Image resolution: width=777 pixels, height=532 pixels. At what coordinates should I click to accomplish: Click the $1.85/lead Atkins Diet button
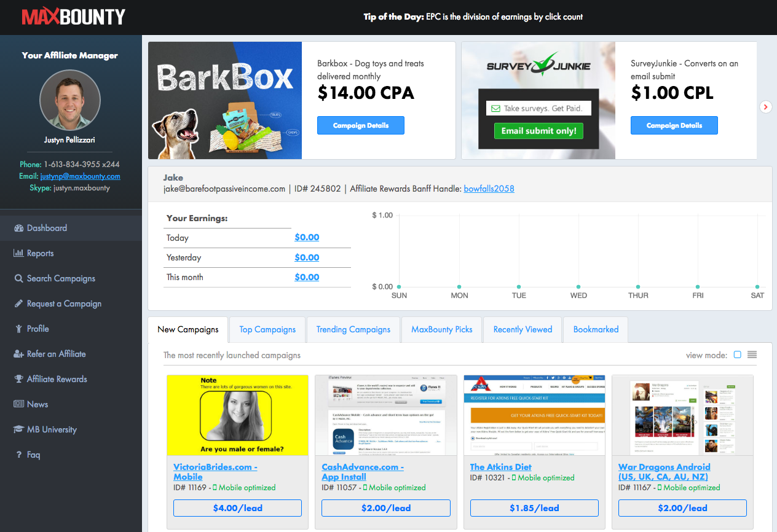[x=534, y=508]
